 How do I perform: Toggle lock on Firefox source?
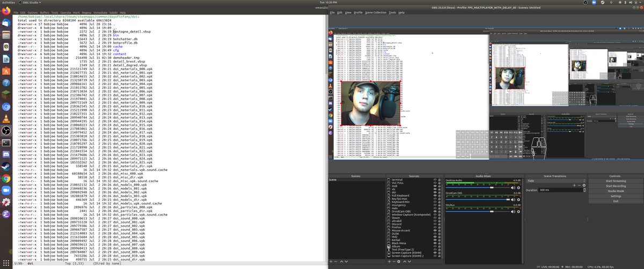pyautogui.click(x=440, y=227)
